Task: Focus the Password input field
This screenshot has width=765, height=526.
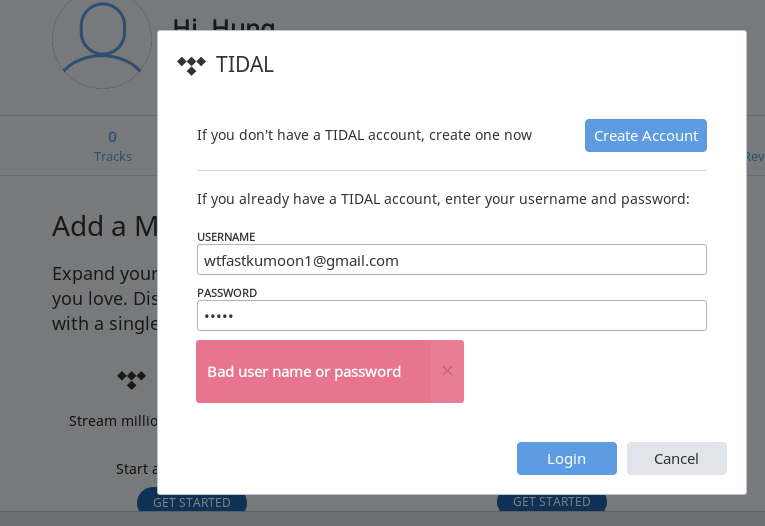Action: 452,316
